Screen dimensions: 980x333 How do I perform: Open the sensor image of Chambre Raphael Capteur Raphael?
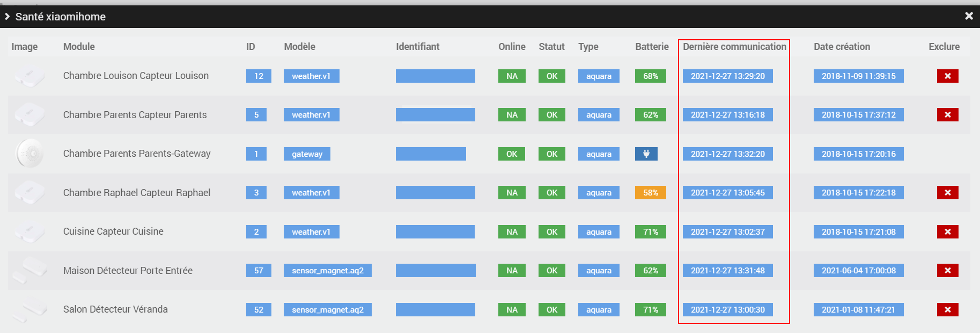click(x=30, y=193)
